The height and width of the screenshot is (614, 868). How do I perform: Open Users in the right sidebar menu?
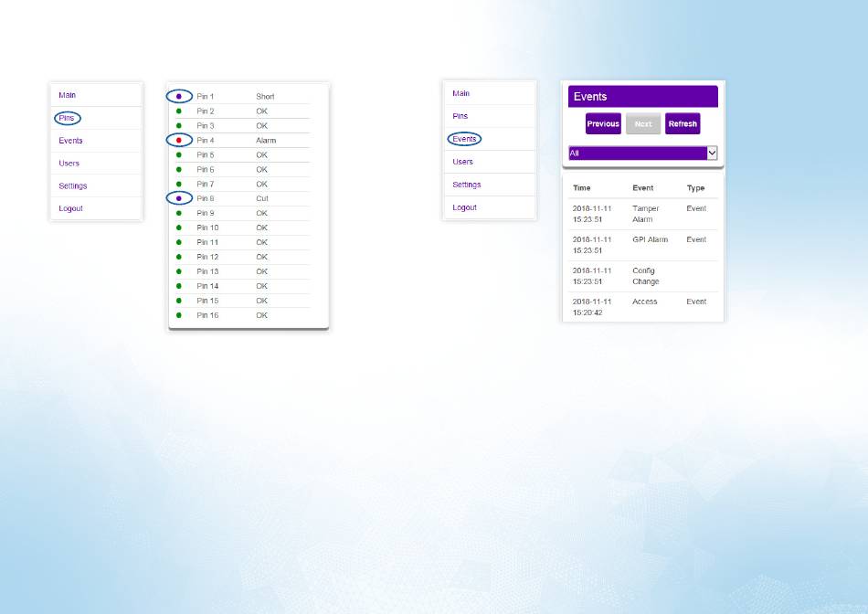pyautogui.click(x=463, y=162)
